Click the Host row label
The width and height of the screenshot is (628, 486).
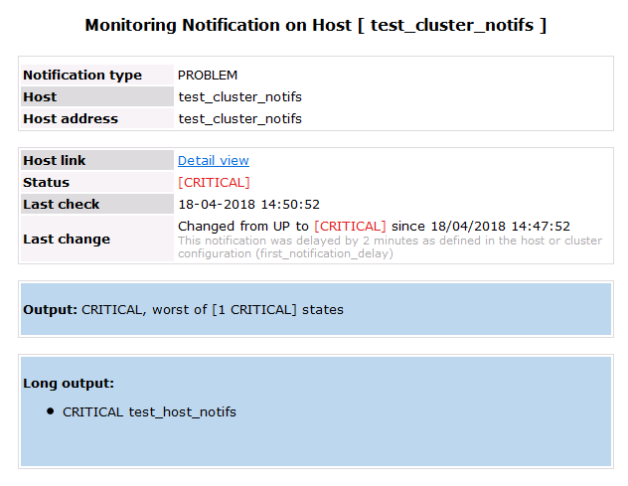click(39, 97)
